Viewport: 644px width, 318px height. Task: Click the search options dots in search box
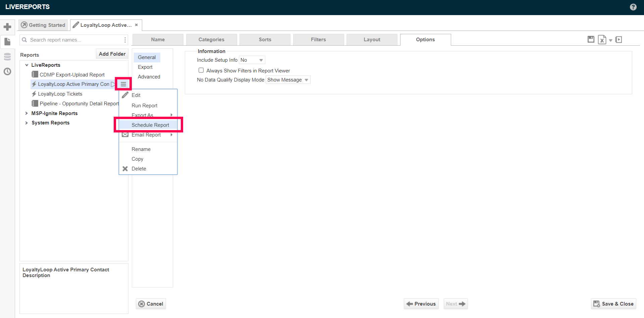[x=125, y=40]
